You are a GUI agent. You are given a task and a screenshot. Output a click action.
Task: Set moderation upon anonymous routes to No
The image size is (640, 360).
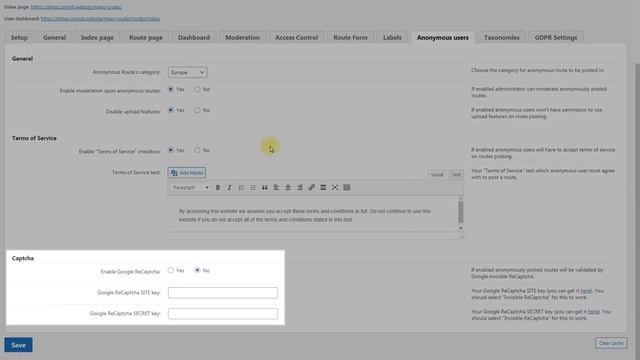pos(197,89)
